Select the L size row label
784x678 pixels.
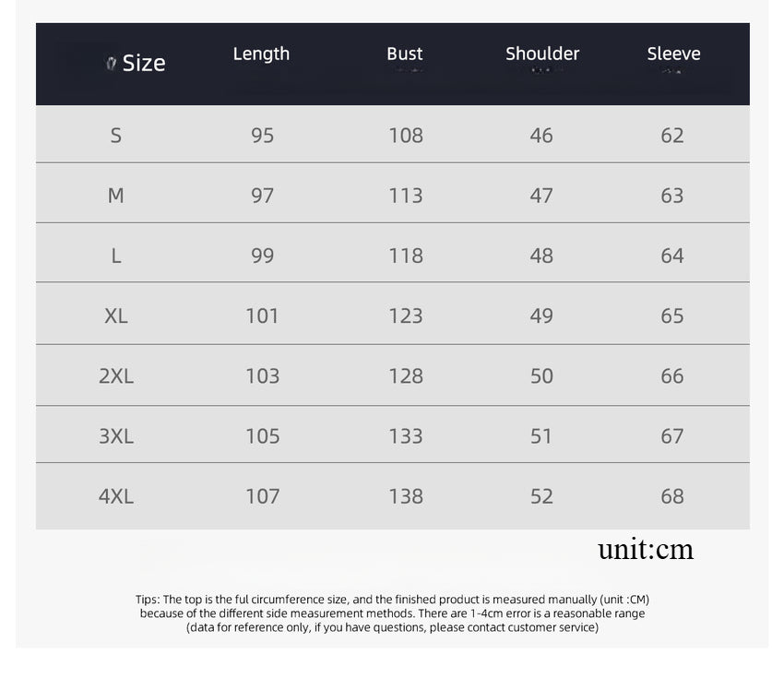(x=116, y=256)
